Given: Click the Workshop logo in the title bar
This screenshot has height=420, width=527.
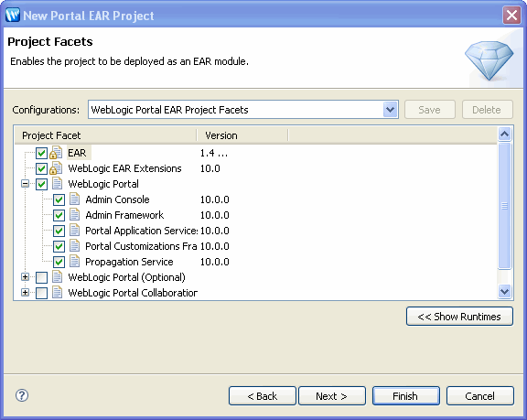Looking at the screenshot, I should (13, 16).
